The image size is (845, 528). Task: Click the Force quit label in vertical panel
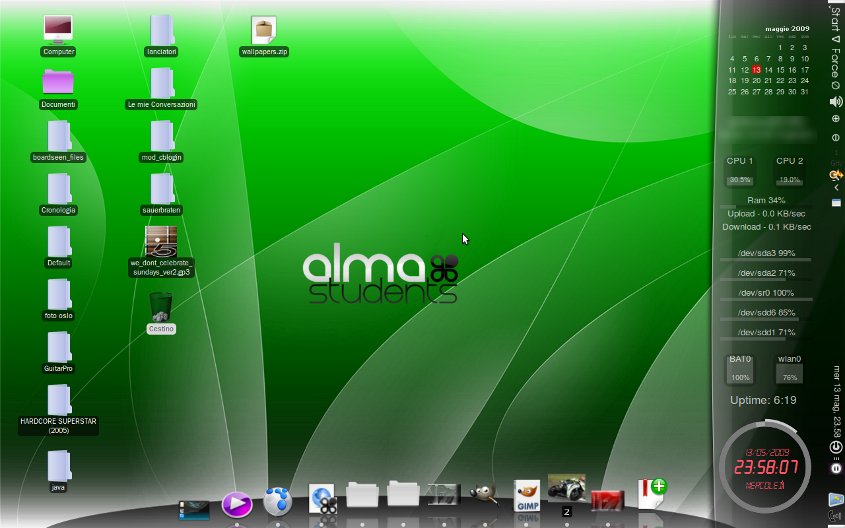pos(835,63)
